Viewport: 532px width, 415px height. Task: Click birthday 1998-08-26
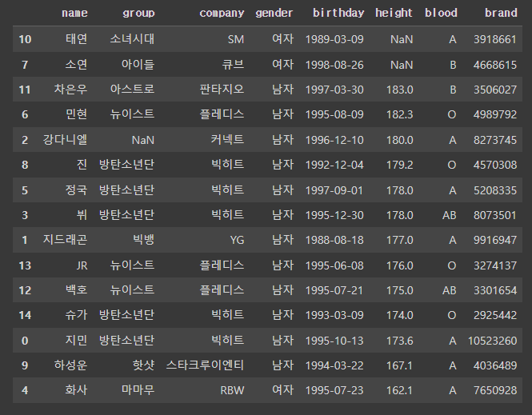334,65
